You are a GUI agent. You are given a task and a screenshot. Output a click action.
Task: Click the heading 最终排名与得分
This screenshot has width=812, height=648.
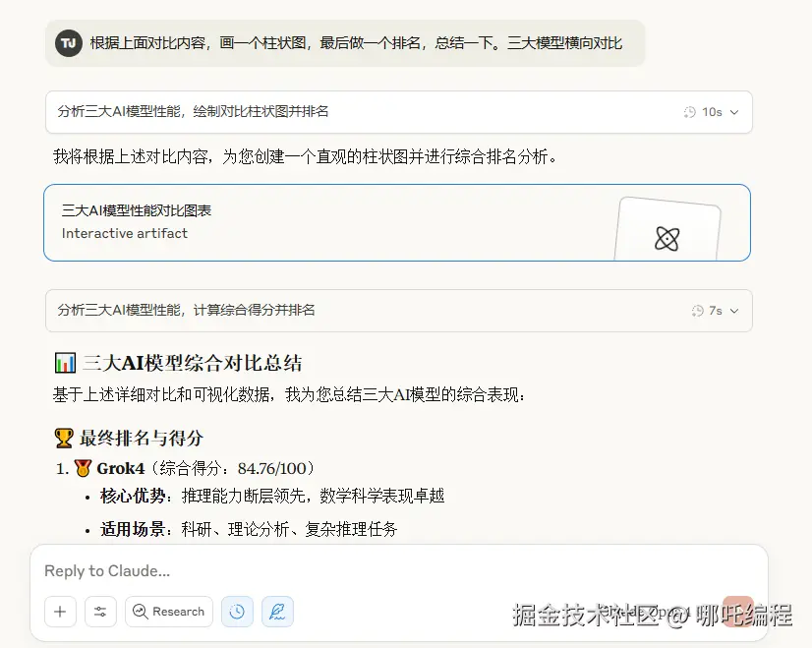141,439
